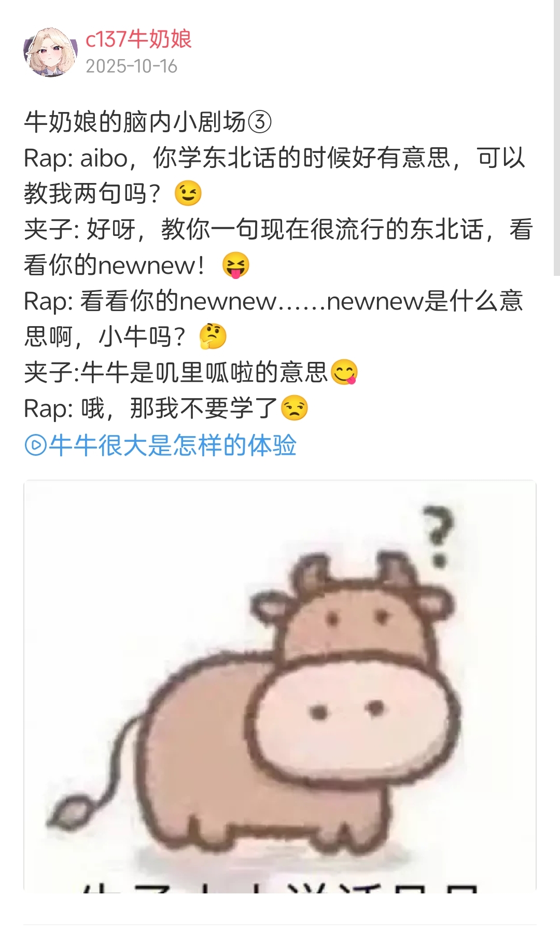This screenshot has height=952, width=560.
Task: Click the line Rap: 哦，那我不要学了
Action: [166, 408]
